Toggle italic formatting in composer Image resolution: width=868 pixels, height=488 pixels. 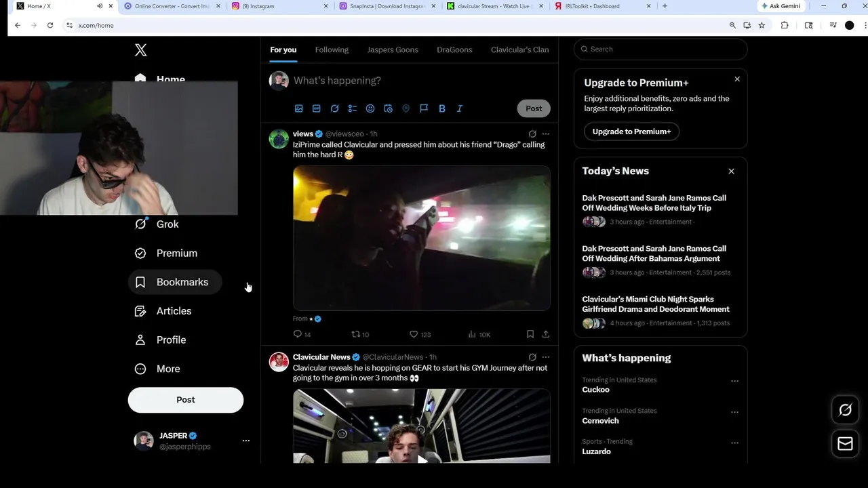pos(460,108)
